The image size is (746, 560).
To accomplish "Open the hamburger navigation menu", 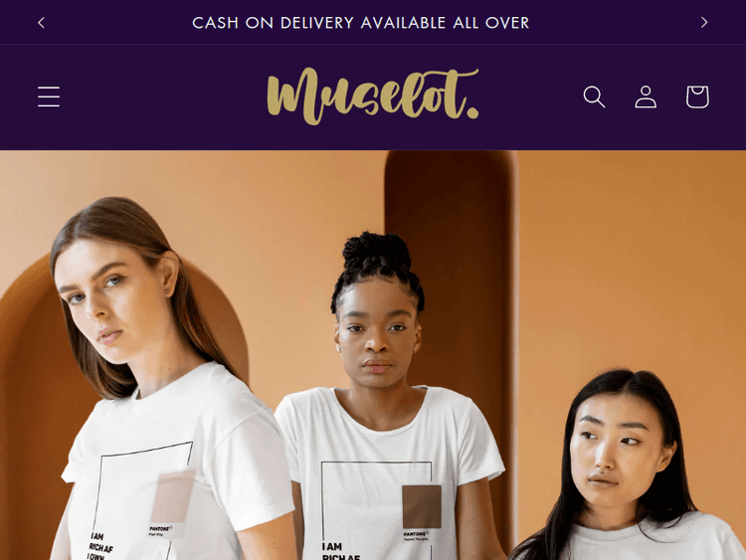I will 49,96.
